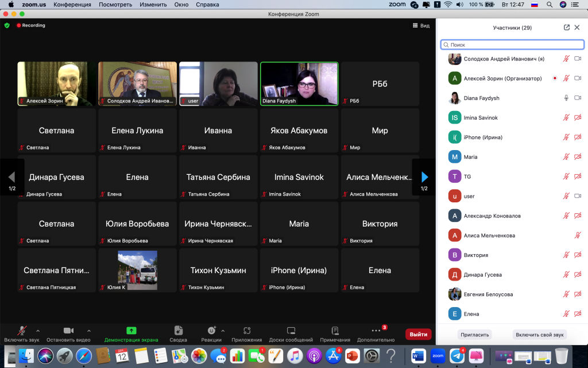Click the Apple menu logo
Screen dimensions: 588x368
pos(11,5)
